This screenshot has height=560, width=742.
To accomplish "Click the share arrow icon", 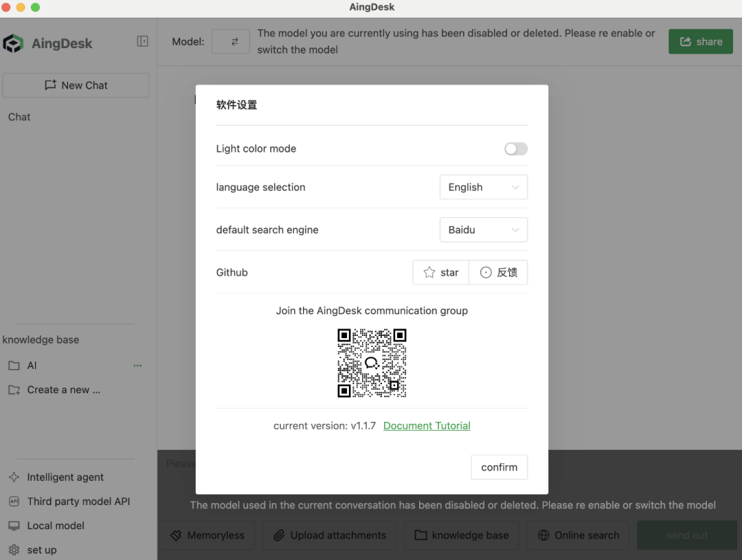I will click(x=686, y=42).
